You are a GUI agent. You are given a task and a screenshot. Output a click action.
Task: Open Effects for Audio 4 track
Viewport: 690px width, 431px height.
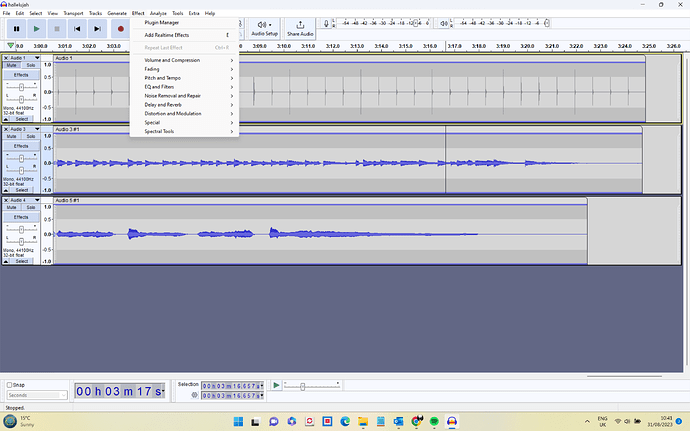click(x=21, y=217)
